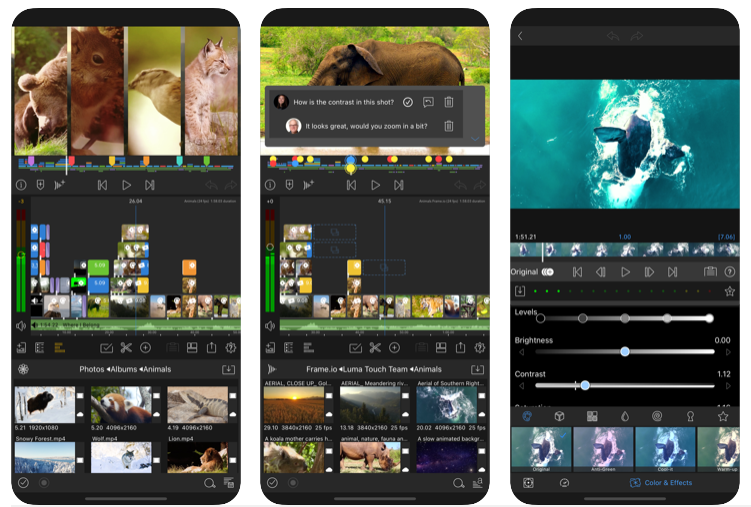
Task: Toggle the Original preview switch on right phone
Action: pyautogui.click(x=548, y=272)
